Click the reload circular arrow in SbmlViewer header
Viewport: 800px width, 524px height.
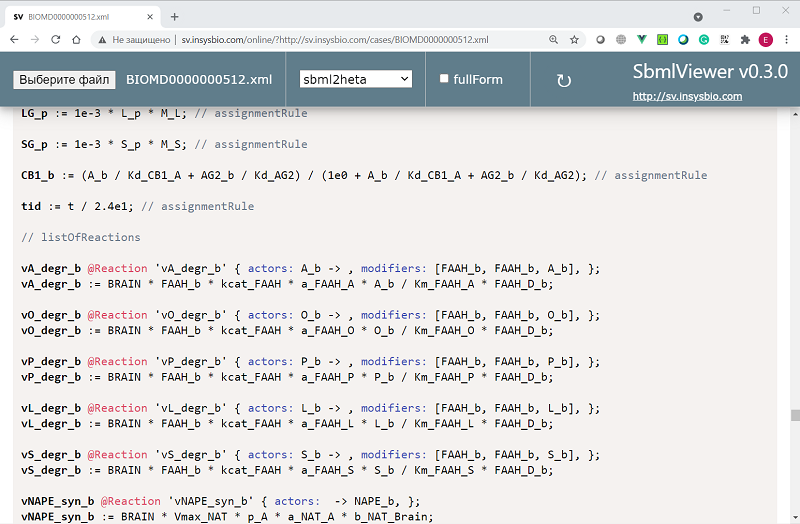click(564, 81)
